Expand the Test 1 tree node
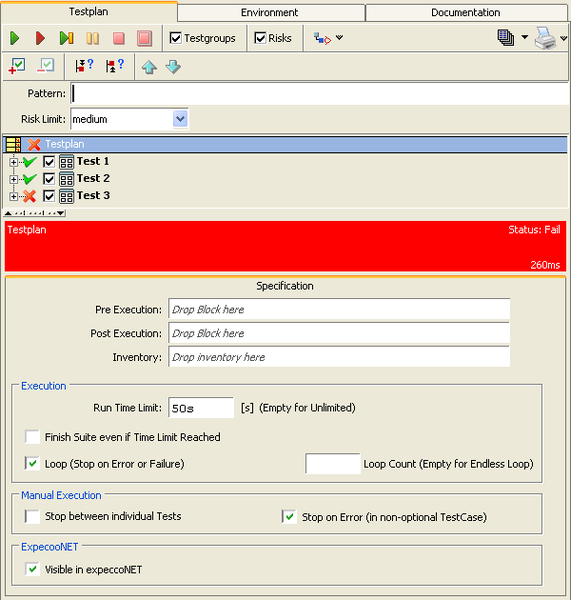Screen dimensions: 571x600 coord(13,162)
